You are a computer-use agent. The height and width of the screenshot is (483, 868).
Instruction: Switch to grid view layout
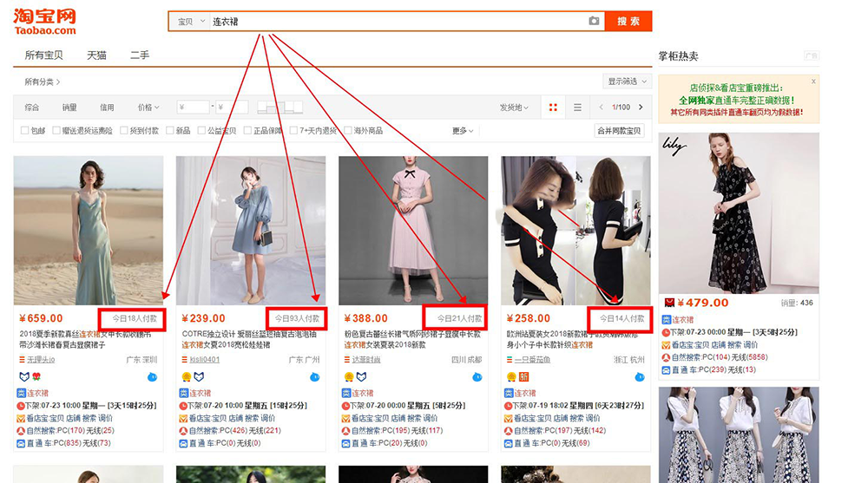point(553,108)
